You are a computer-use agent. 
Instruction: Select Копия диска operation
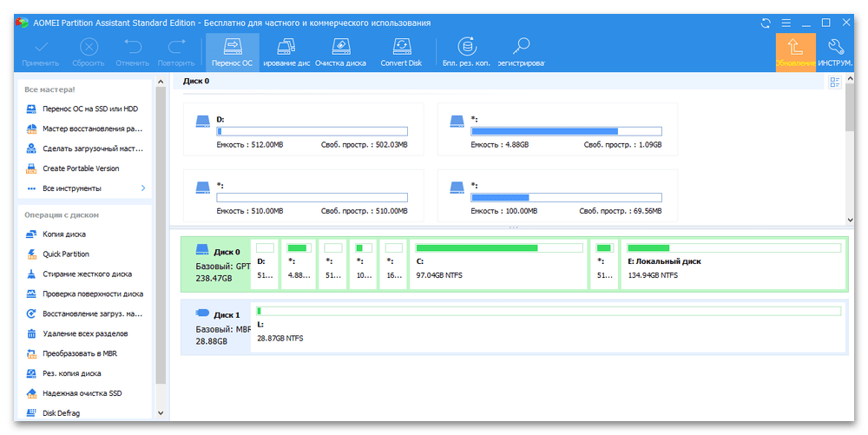(x=56, y=234)
